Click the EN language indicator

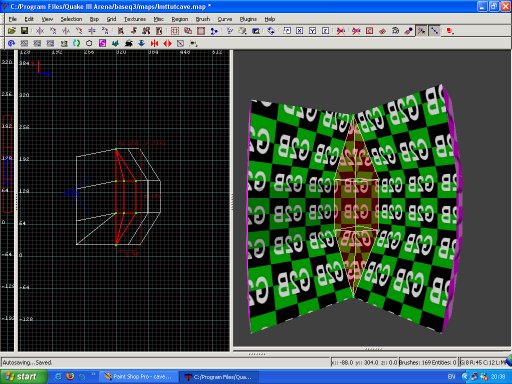point(451,377)
